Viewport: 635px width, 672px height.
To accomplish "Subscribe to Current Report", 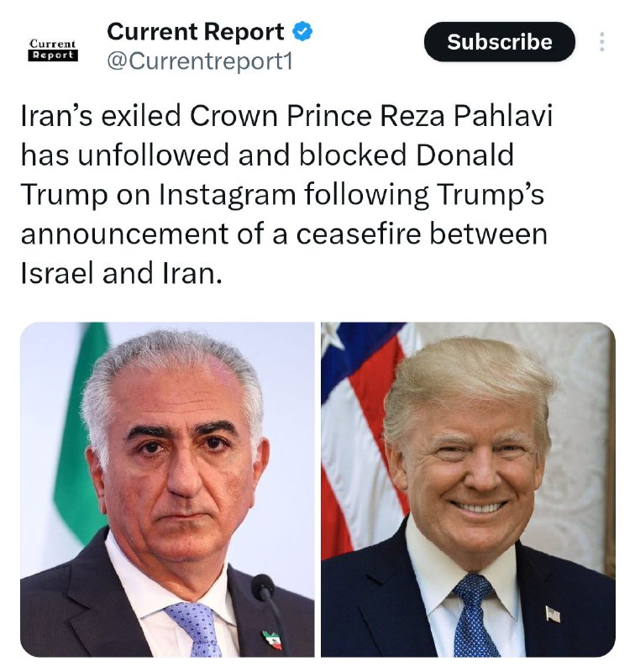I will 500,42.
